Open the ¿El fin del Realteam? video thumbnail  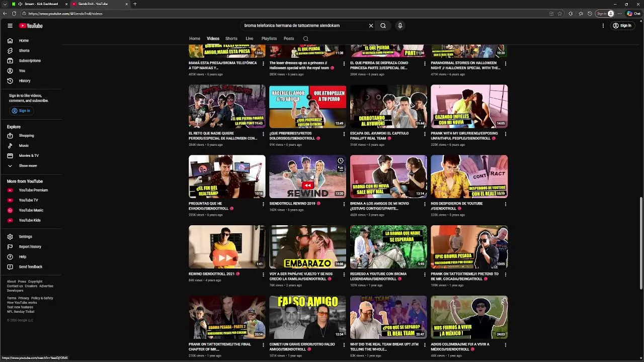coord(227,176)
